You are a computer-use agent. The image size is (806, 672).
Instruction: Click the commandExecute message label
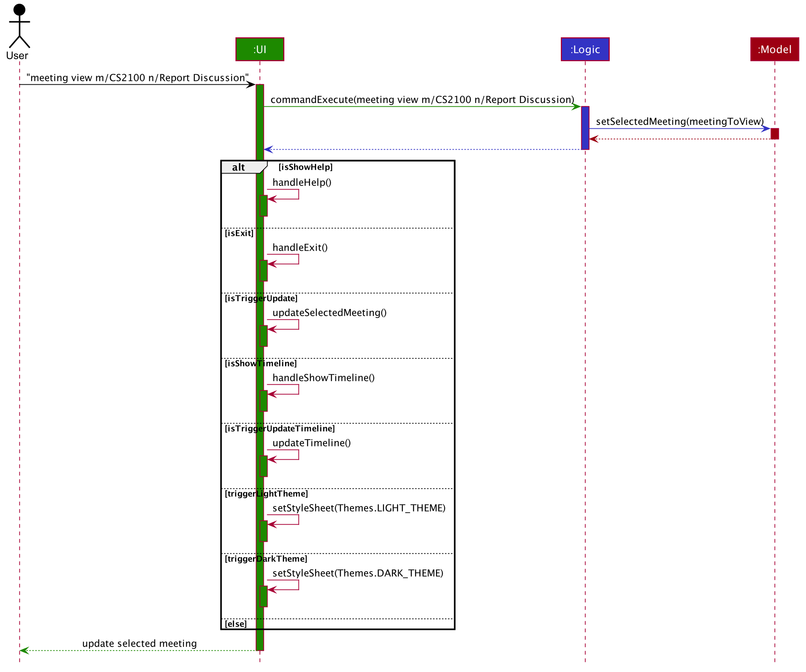(422, 100)
